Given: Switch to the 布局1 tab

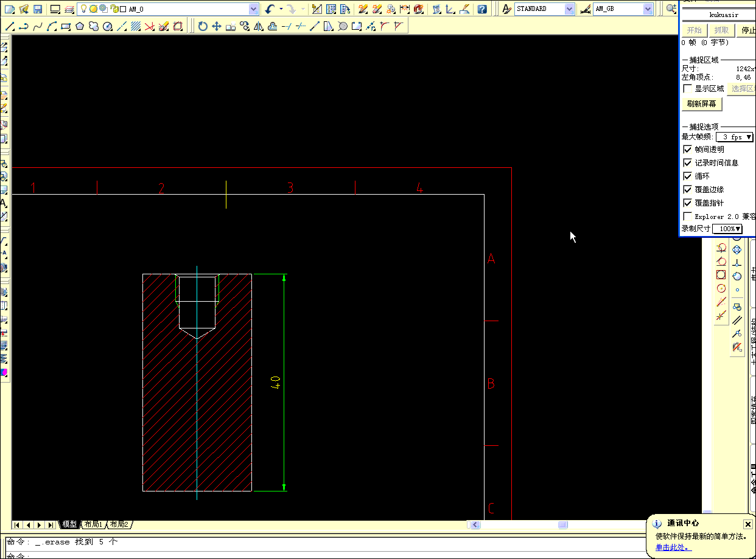Looking at the screenshot, I should point(93,524).
